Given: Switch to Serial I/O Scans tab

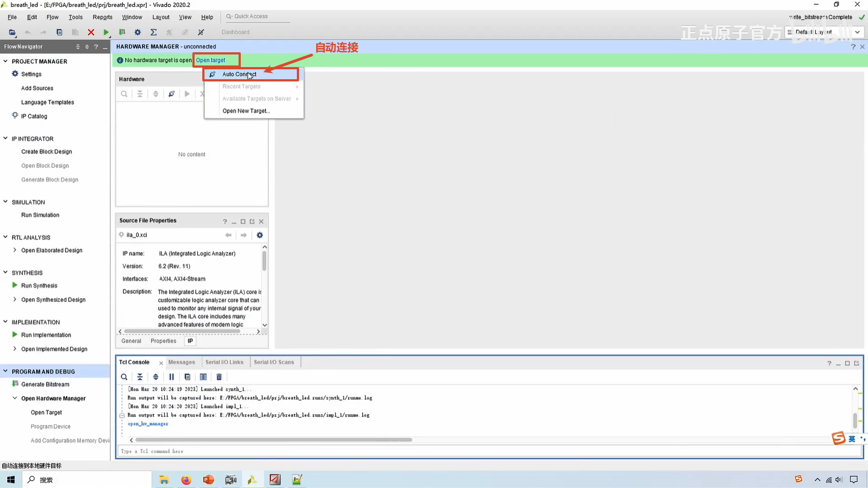Looking at the screenshot, I should 274,362.
